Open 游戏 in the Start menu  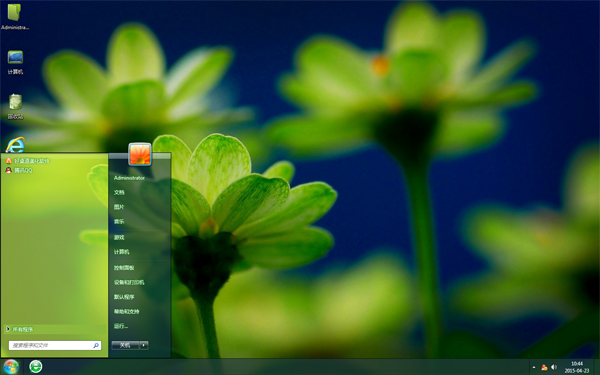pos(119,237)
